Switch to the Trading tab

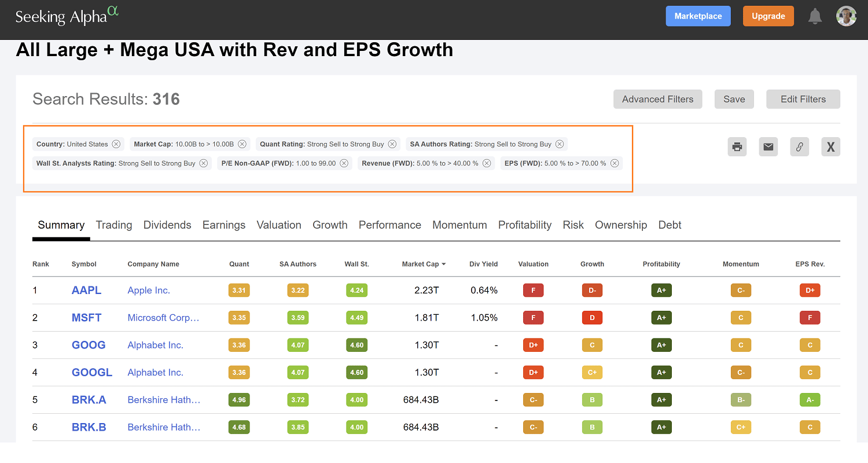click(x=114, y=225)
